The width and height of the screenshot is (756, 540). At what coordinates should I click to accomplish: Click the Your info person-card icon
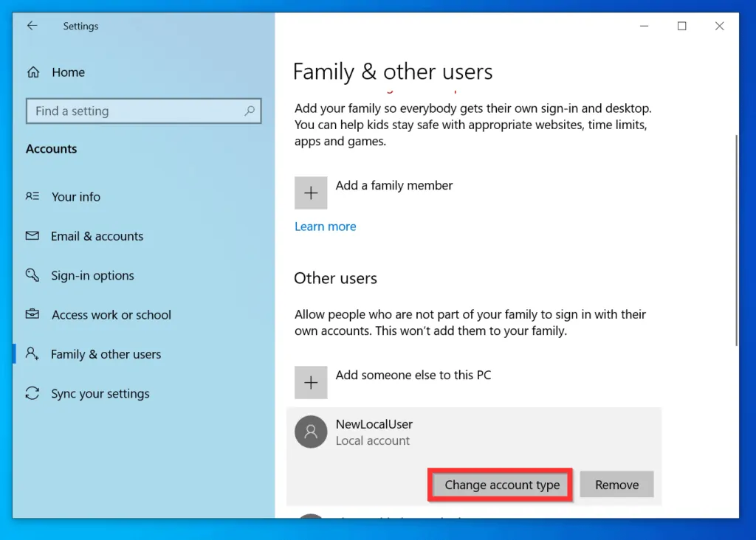32,196
